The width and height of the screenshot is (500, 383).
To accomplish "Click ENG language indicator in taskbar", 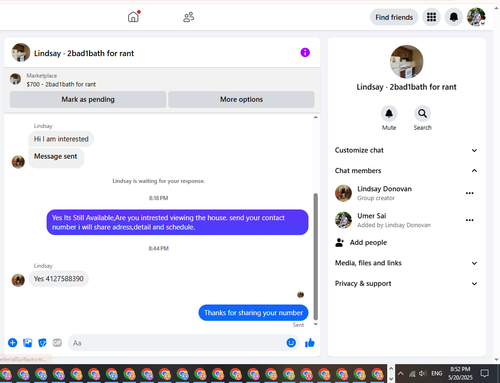I will click(437, 374).
